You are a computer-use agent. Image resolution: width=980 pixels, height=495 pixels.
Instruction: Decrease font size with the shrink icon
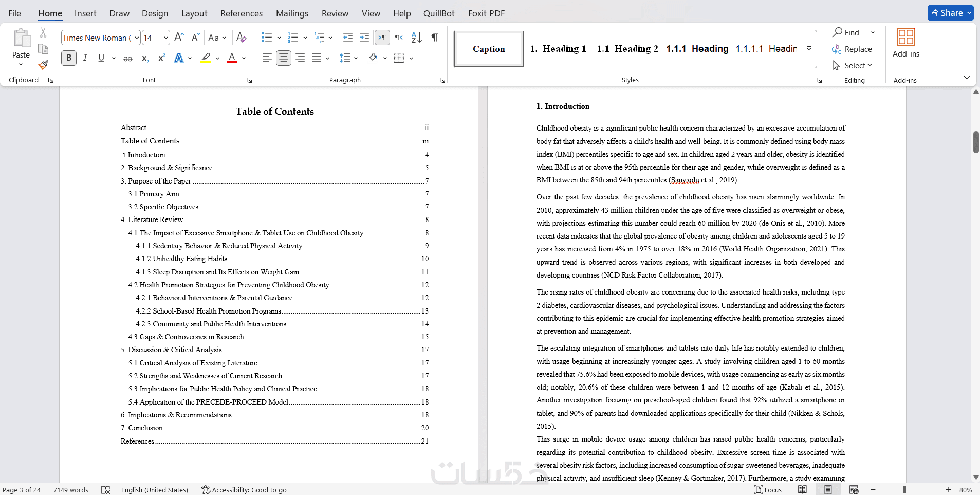coord(195,38)
